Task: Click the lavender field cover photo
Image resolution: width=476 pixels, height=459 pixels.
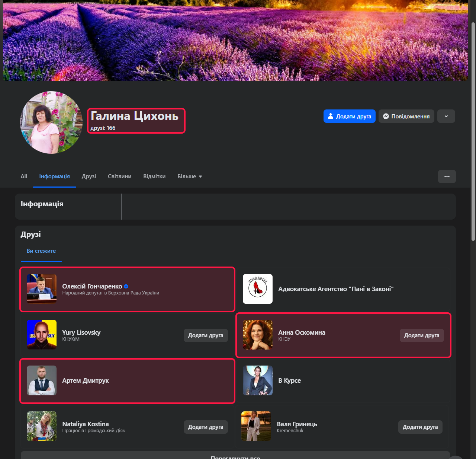Action: click(235, 40)
